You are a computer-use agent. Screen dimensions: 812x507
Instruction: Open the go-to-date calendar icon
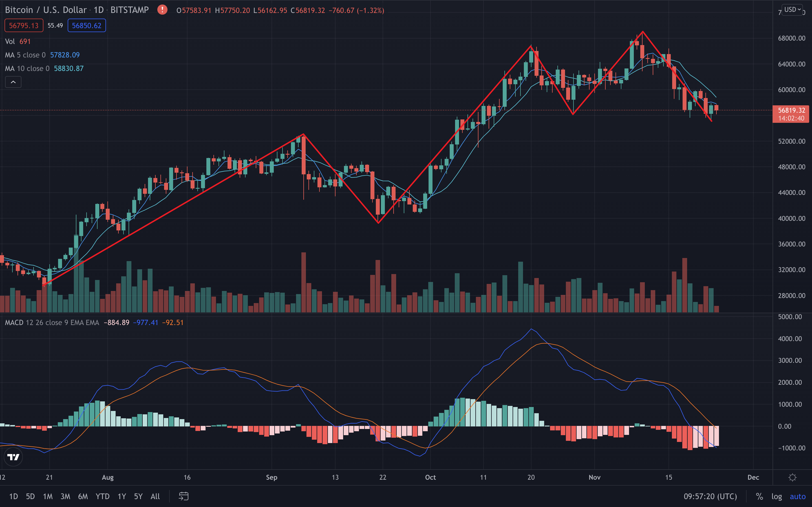(184, 496)
